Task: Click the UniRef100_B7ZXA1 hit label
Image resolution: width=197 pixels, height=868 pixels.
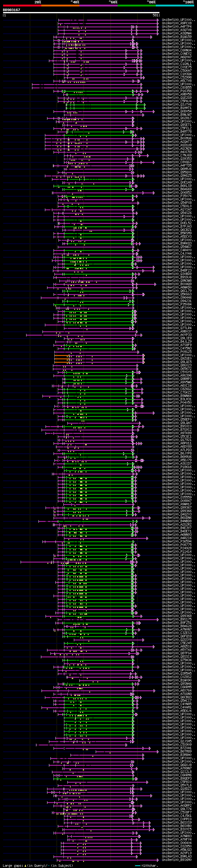Action: 177,748
